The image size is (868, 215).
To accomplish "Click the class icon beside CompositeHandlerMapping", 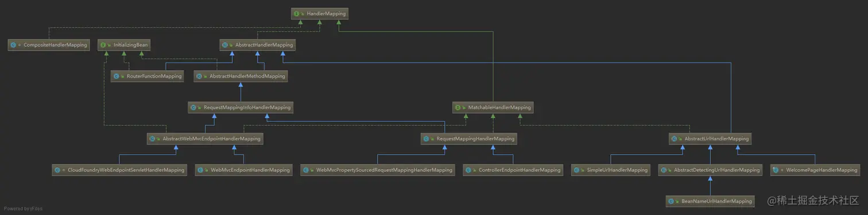I will 14,45.
